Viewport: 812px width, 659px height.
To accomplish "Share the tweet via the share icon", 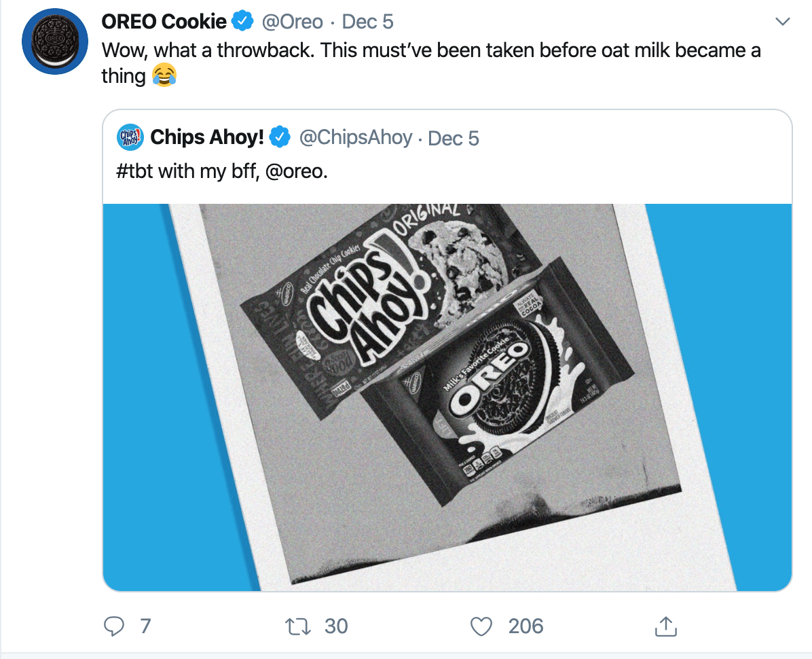I will 666,626.
